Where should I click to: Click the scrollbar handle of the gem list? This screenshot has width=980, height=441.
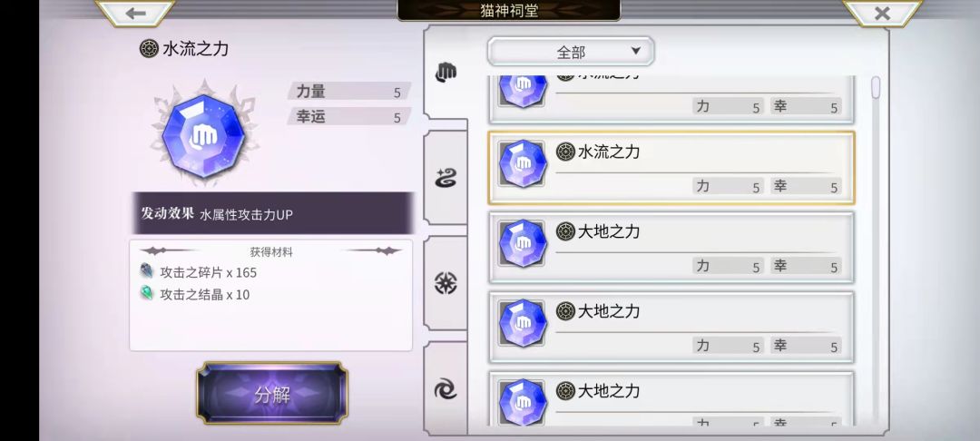tap(876, 87)
